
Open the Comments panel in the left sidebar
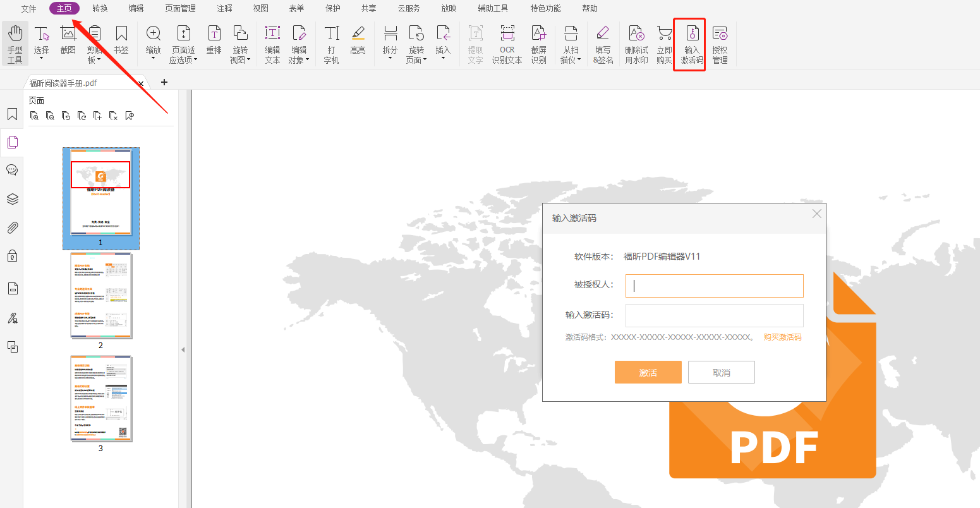coord(12,170)
